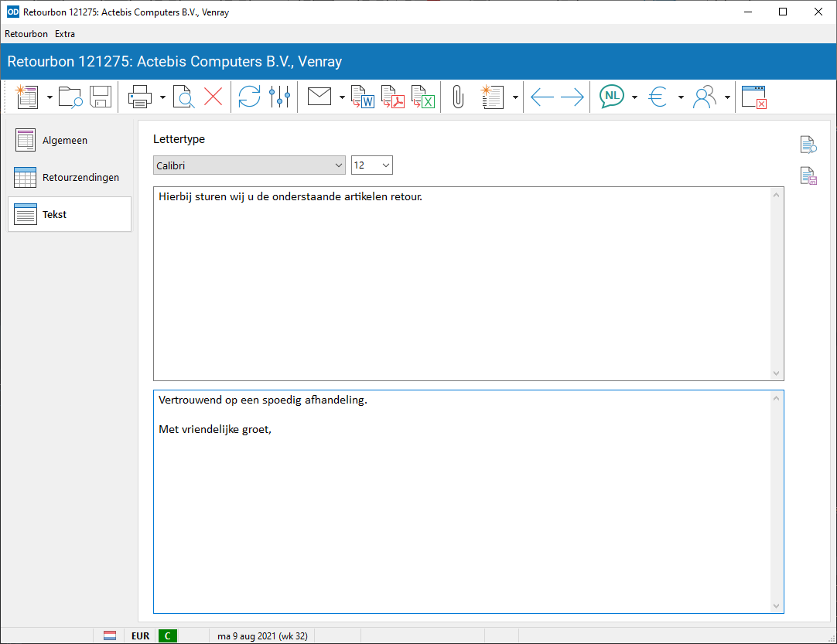Save with the floppy disk icon

(101, 97)
